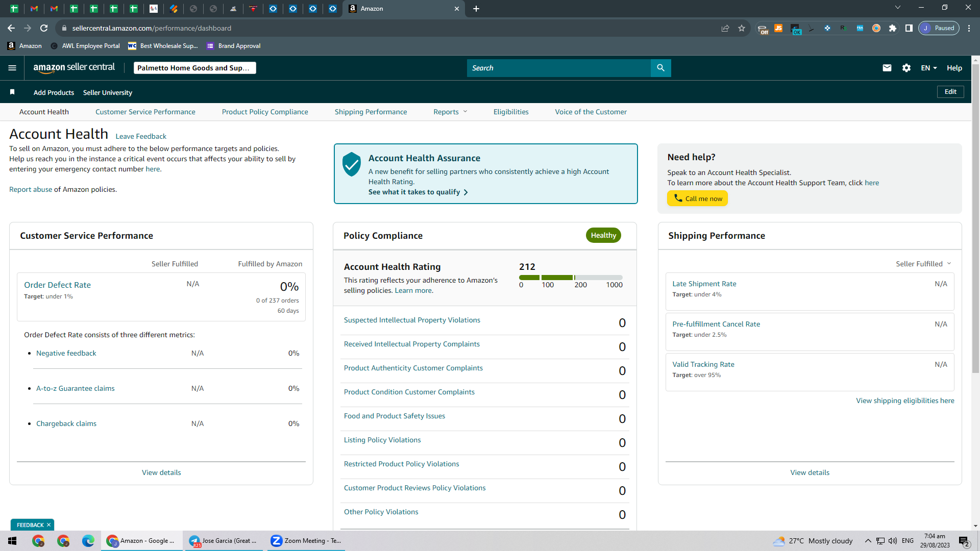980x551 pixels.
Task: Click the volume speaker tray icon
Action: pos(893,541)
